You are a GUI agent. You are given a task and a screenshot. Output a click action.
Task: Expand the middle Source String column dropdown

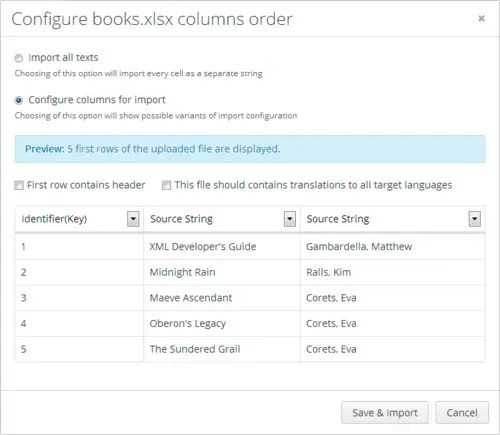click(x=290, y=219)
